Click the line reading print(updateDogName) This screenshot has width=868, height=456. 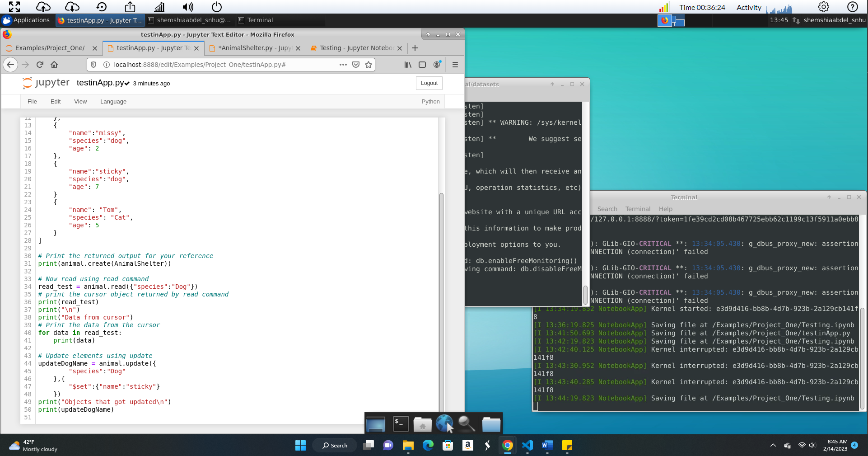tap(76, 409)
